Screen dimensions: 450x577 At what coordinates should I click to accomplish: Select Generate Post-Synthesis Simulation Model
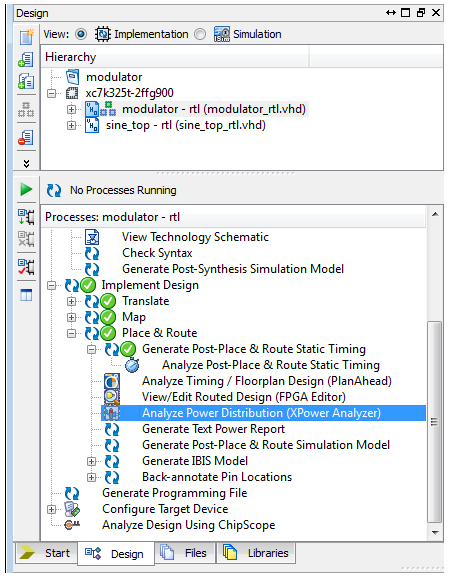point(233,269)
